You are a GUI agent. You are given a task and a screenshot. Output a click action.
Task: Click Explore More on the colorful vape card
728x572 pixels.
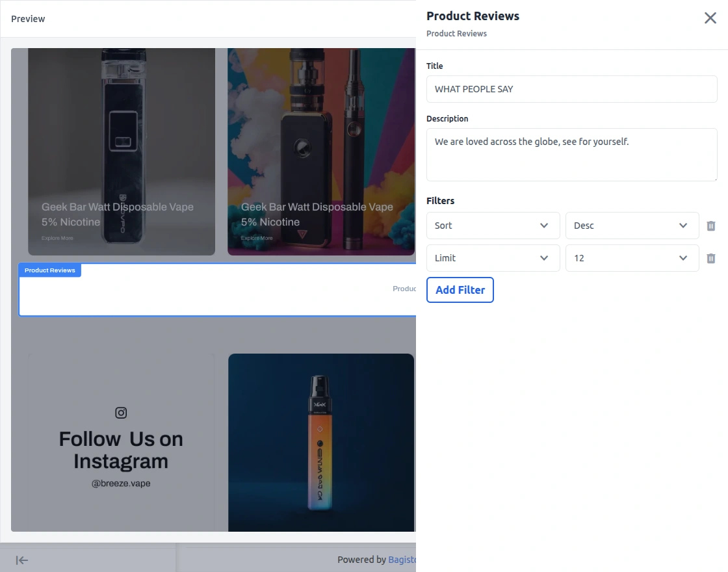coord(257,238)
